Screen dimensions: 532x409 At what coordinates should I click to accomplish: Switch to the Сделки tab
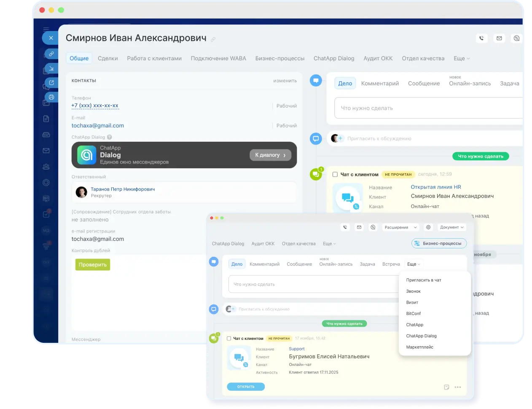pyautogui.click(x=108, y=59)
